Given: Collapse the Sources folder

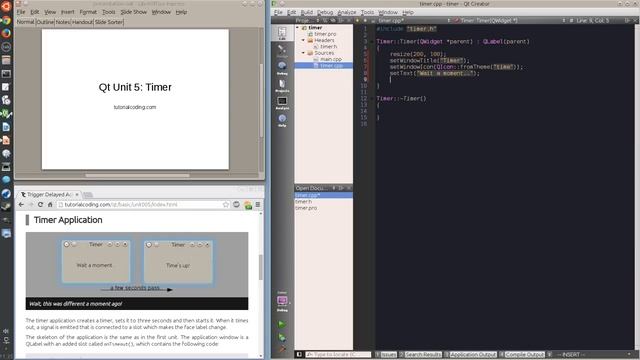Looking at the screenshot, I should tap(303, 53).
